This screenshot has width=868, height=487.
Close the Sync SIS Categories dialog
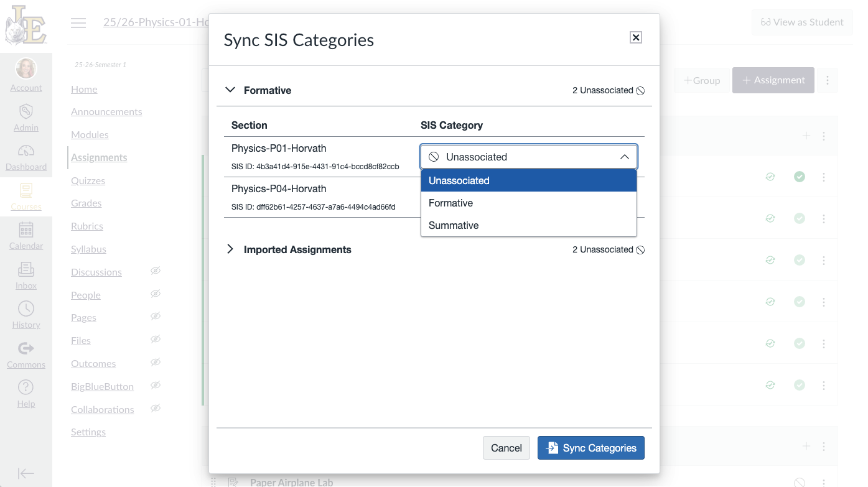pyautogui.click(x=636, y=37)
